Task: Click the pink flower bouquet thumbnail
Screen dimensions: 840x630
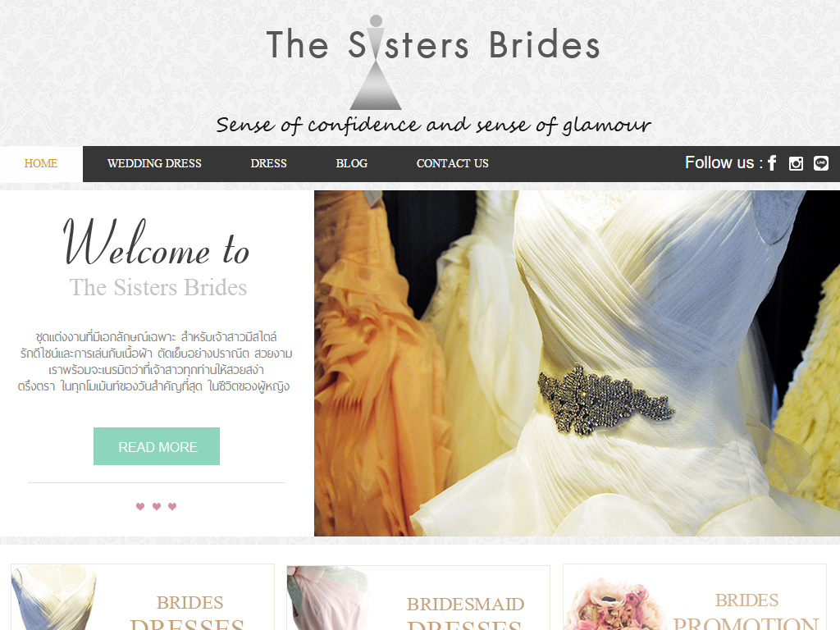Action: (x=614, y=605)
